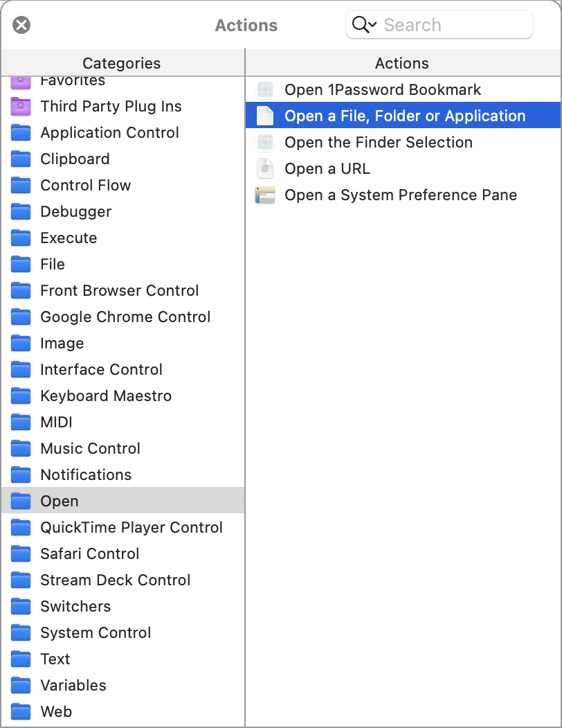The width and height of the screenshot is (562, 728).
Task: Select the Application Control category
Action: pos(109,133)
